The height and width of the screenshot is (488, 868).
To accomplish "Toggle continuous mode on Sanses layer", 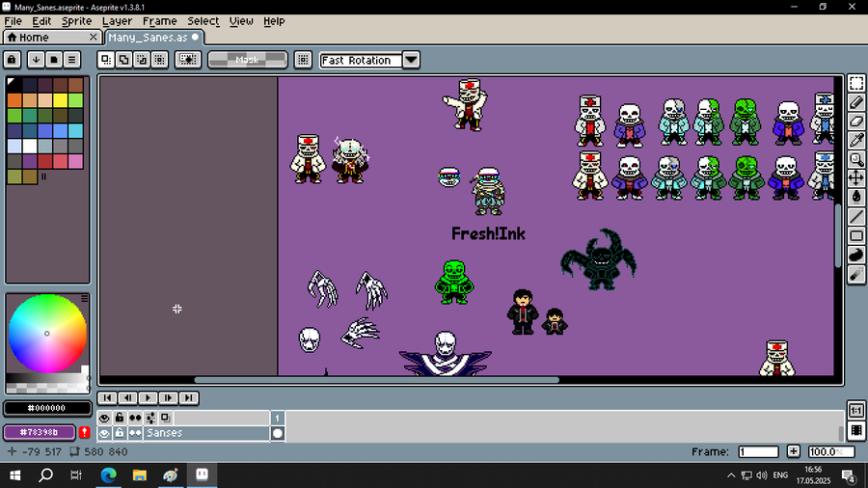I will [x=134, y=433].
